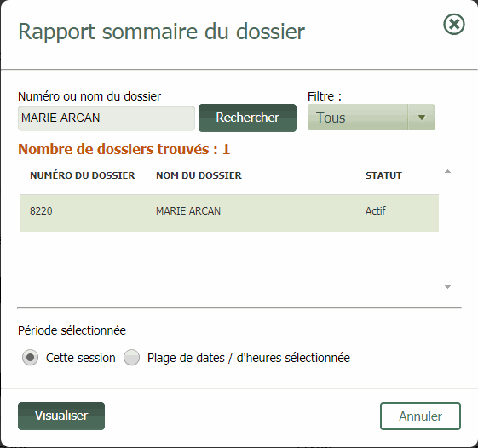Screen dimensions: 478x448
Task: Sort by the Numéro du dossier column header
Action: 83,175
